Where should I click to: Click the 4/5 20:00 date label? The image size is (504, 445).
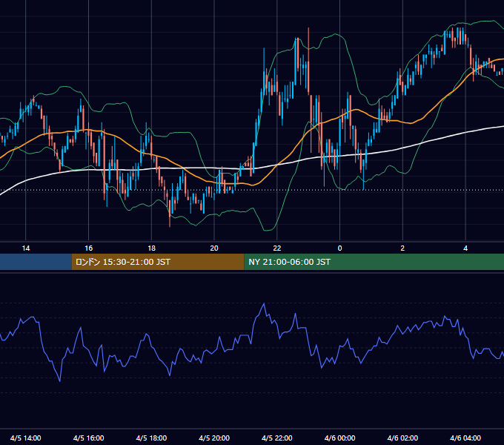214,438
